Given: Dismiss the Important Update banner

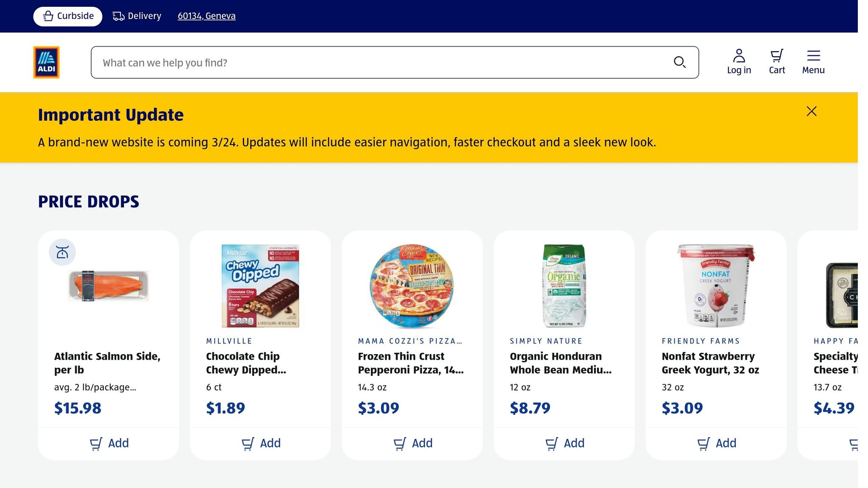Looking at the screenshot, I should click(x=811, y=111).
